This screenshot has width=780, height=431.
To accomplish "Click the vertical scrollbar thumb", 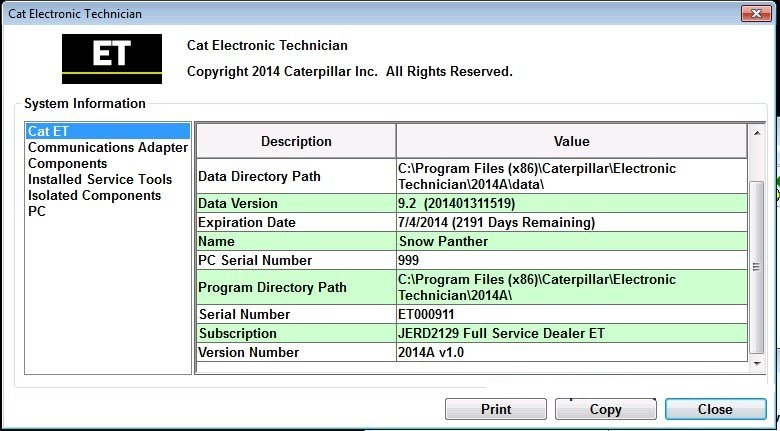I will (x=757, y=267).
